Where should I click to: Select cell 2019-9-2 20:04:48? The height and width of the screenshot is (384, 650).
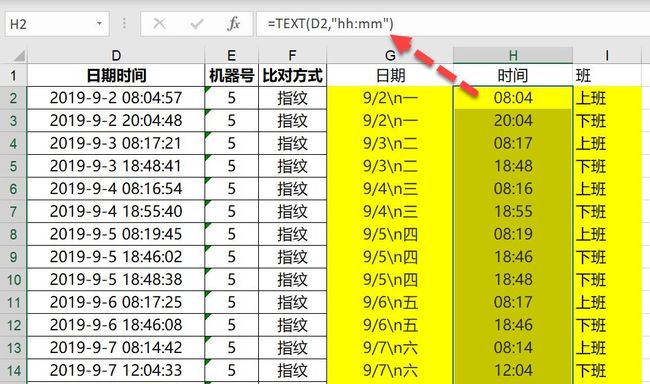coord(116,121)
